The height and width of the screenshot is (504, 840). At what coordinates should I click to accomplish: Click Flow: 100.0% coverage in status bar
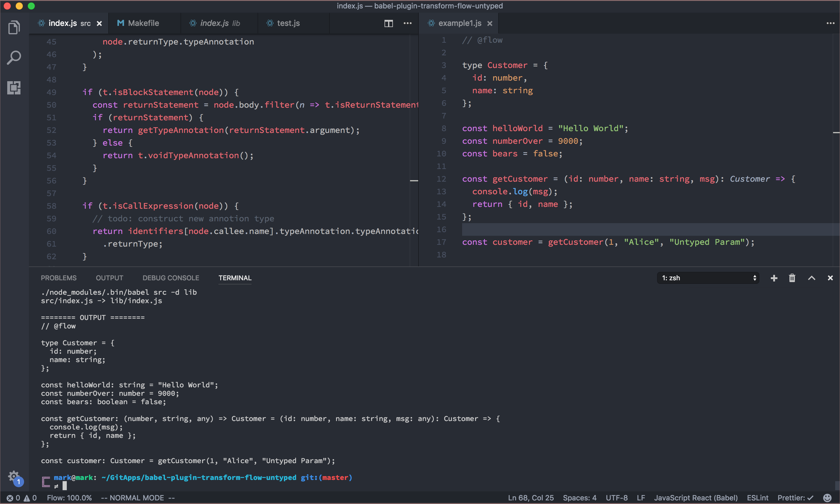[69, 498]
